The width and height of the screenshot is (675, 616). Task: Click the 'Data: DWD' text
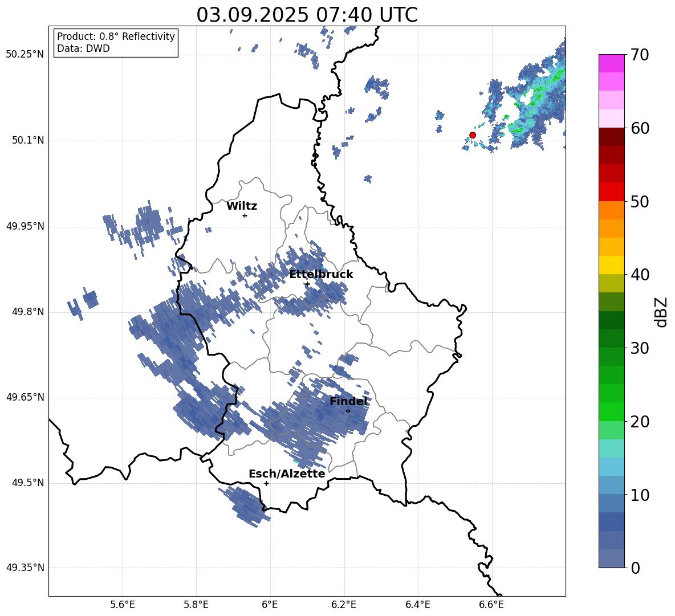[x=83, y=48]
